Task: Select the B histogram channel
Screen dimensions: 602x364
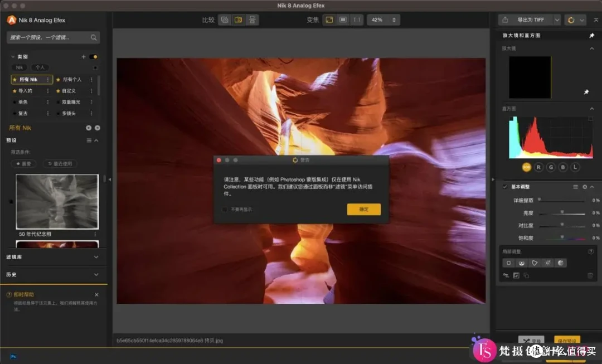Action: pos(563,167)
